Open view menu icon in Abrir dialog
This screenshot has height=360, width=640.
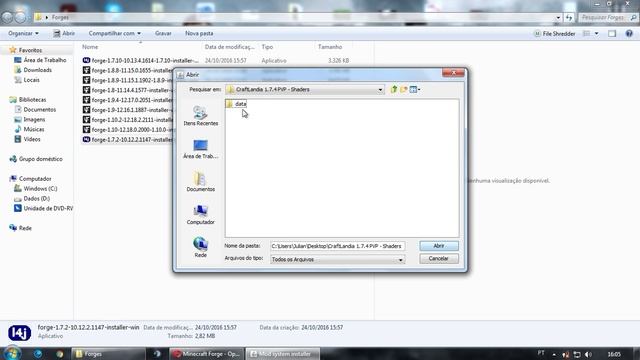[415, 89]
